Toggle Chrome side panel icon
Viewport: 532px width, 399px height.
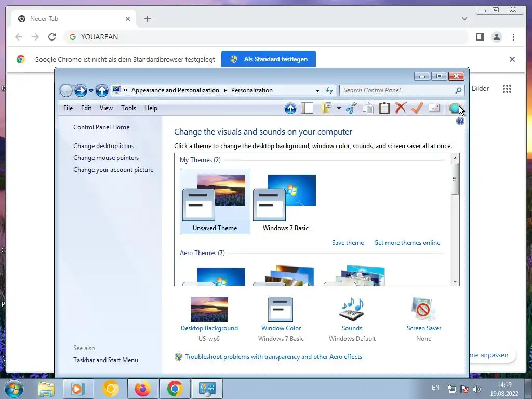[480, 37]
